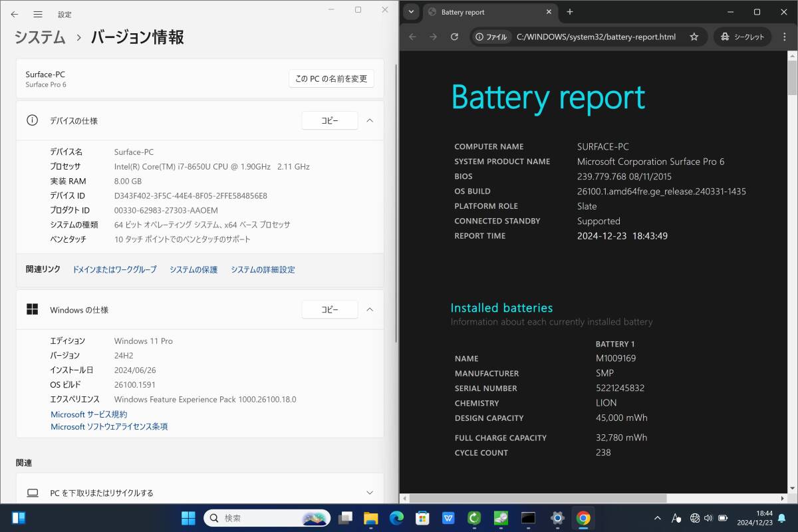Show hidden tray icons chevron
The height and width of the screenshot is (532, 798).
[x=658, y=517]
